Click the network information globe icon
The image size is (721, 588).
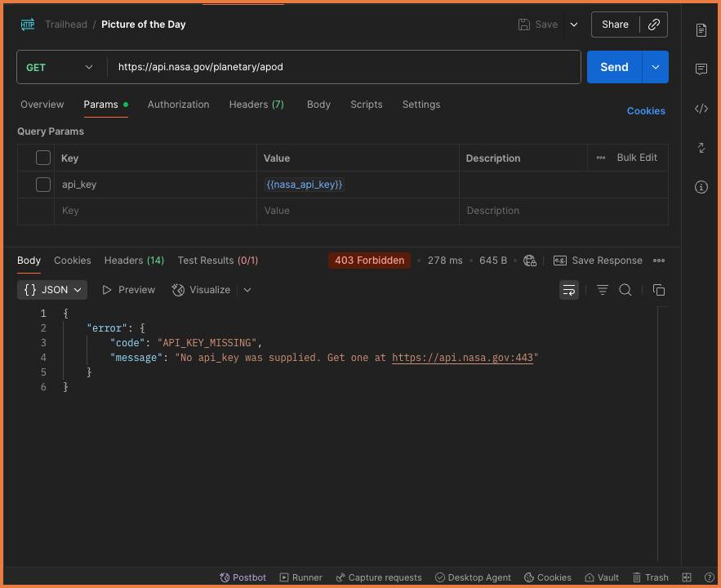click(529, 261)
